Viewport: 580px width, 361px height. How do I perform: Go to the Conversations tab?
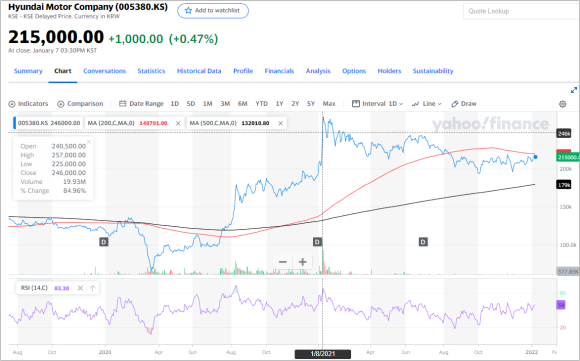click(104, 71)
